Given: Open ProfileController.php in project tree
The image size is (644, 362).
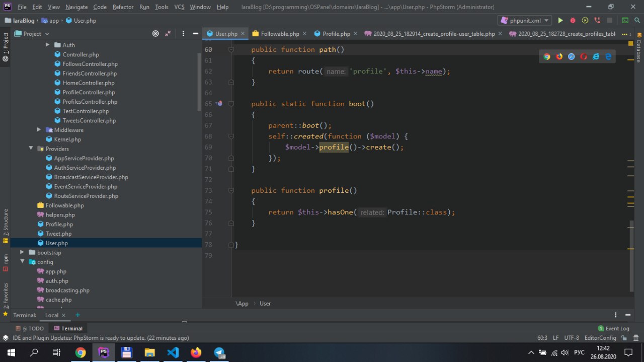Looking at the screenshot, I should [x=89, y=92].
